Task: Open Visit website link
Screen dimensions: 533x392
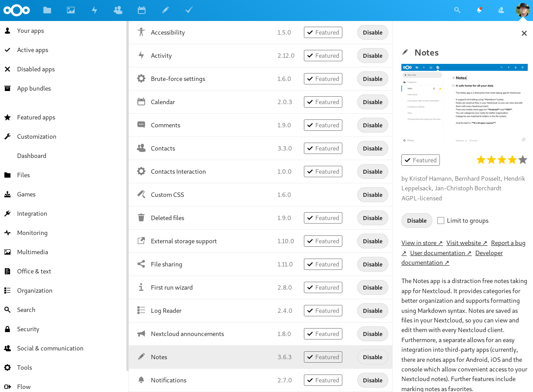Action: 467,243
